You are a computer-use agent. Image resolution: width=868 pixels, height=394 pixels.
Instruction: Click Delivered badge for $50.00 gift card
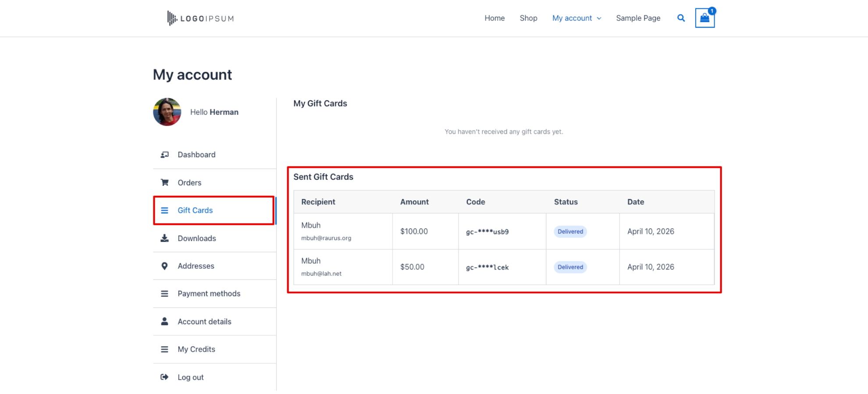tap(570, 267)
